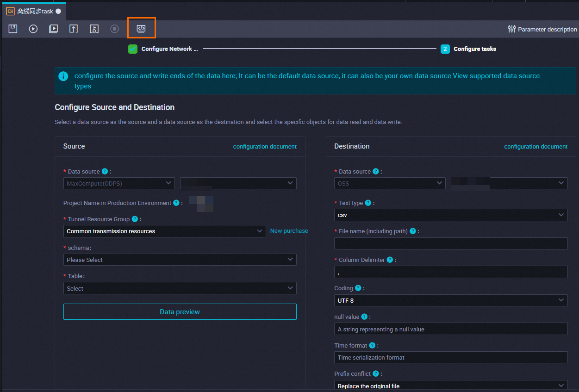This screenshot has height=392, width=579.
Task: Switch to the 离线同步task tab
Action: coord(33,10)
